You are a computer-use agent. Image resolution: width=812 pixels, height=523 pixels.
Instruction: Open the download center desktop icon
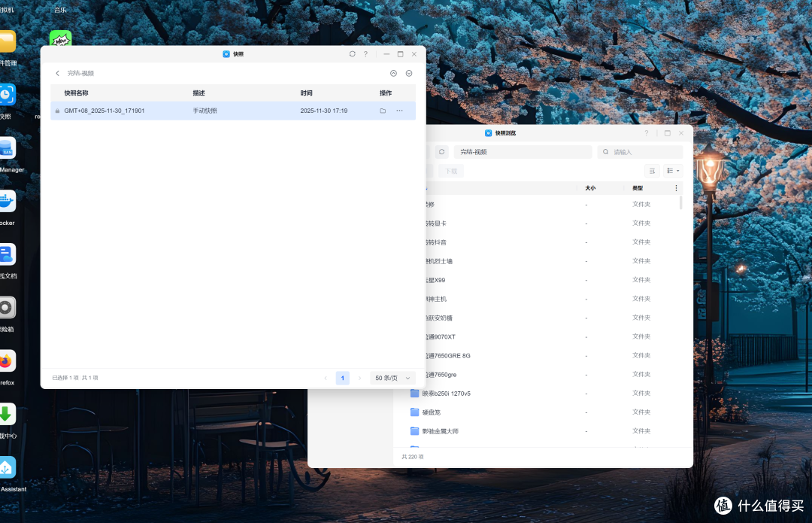coord(8,415)
